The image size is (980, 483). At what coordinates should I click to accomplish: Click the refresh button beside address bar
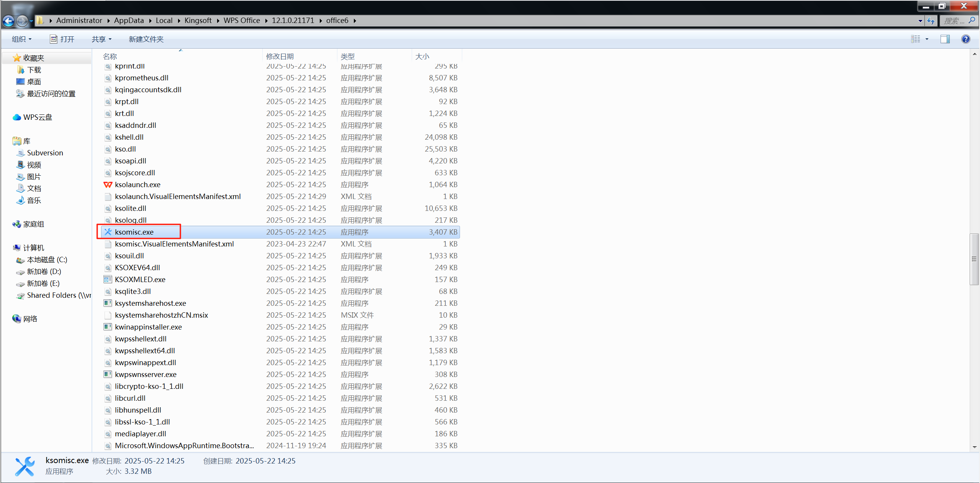pos(931,21)
